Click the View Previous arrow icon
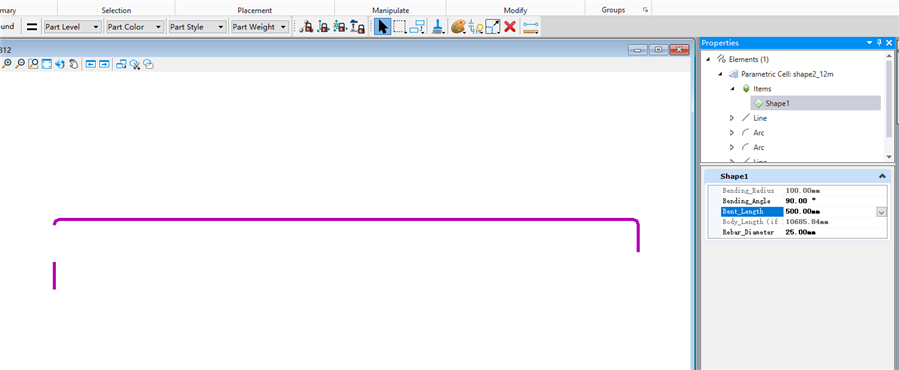 click(91, 64)
